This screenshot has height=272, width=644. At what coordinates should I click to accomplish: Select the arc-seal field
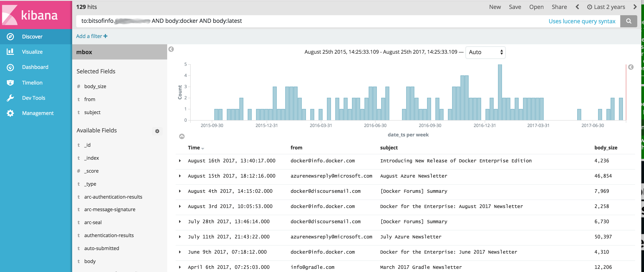point(93,222)
